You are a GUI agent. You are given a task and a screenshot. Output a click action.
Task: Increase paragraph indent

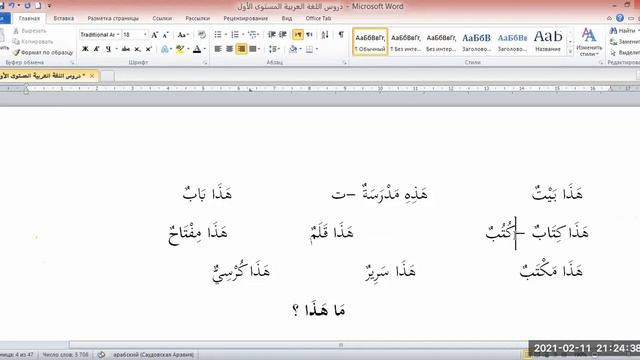pyautogui.click(x=282, y=35)
